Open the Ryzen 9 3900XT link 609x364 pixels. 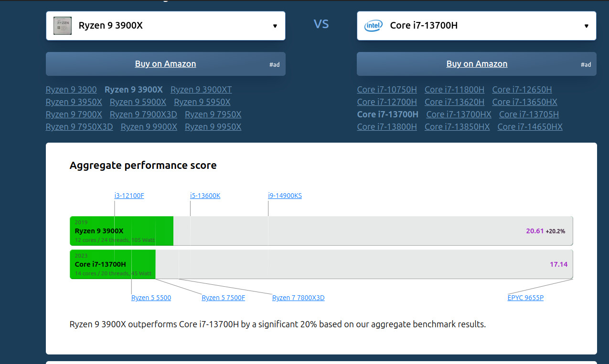point(201,90)
